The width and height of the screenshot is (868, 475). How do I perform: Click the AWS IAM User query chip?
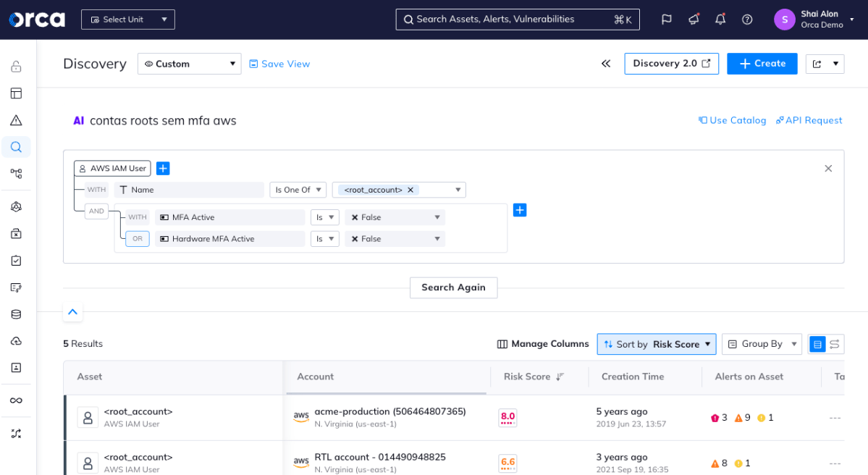click(112, 168)
